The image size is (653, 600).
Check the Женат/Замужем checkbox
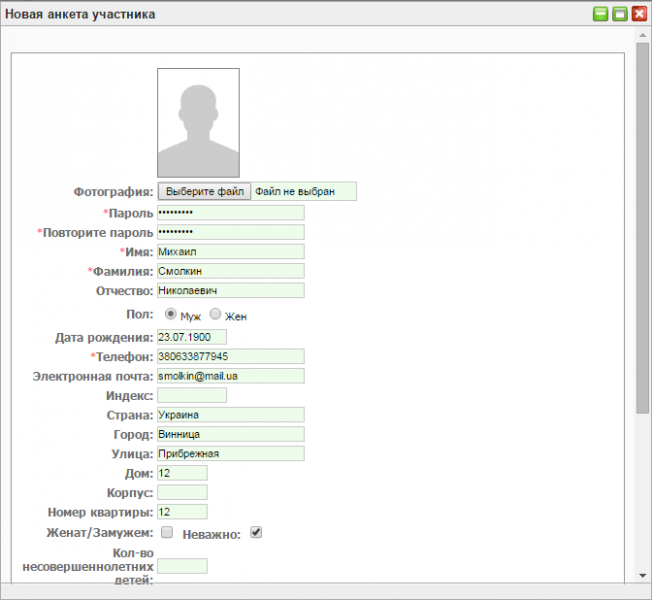(x=167, y=533)
